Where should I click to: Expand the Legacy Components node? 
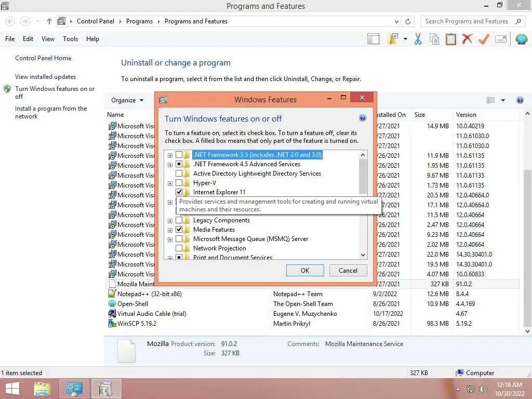[x=170, y=221]
